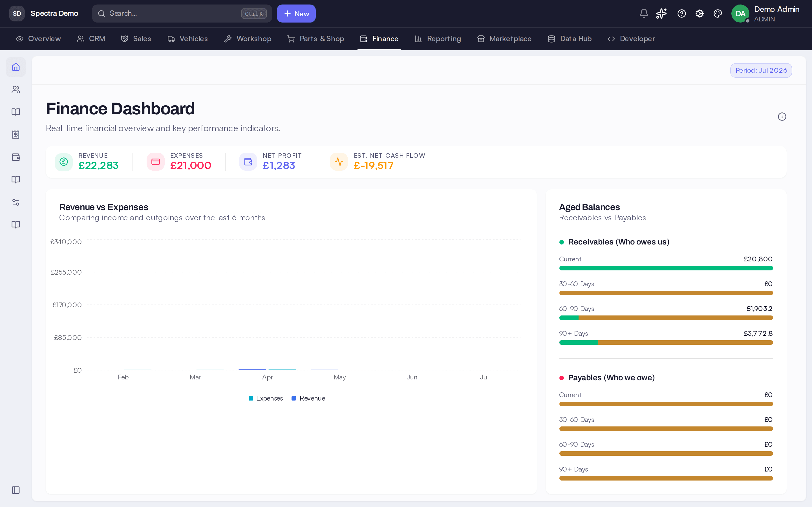812x507 pixels.
Task: Switch to the Workshop tab
Action: click(248, 39)
